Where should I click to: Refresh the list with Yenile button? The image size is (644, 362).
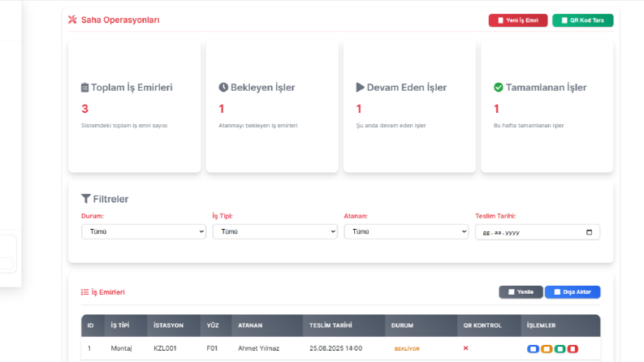pos(521,292)
